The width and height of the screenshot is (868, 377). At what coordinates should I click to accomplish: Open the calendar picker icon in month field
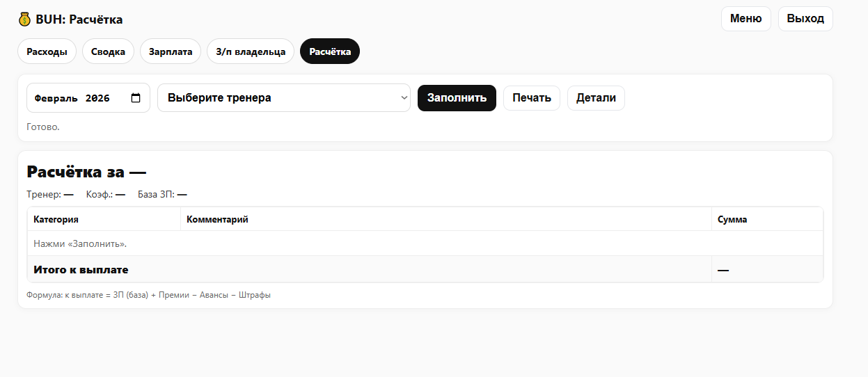coord(136,98)
